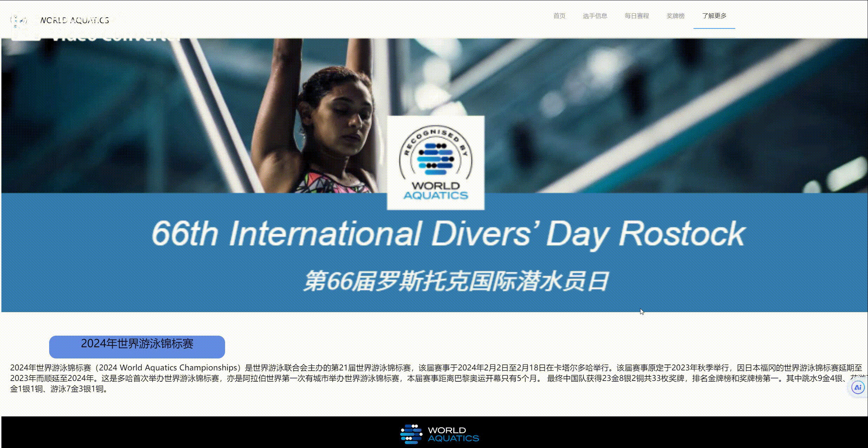Click the Recognised By World Aquatics badge

pyautogui.click(x=435, y=163)
